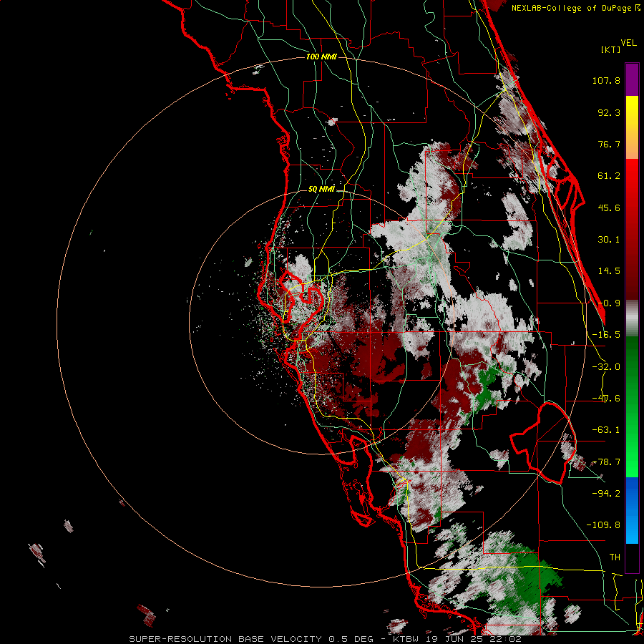Select the 14.5 legend value
Screen dimensions: 644x644
click(x=609, y=271)
